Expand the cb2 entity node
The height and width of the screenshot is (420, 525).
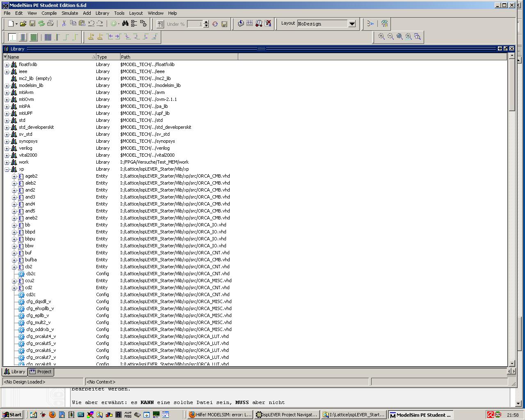14,267
